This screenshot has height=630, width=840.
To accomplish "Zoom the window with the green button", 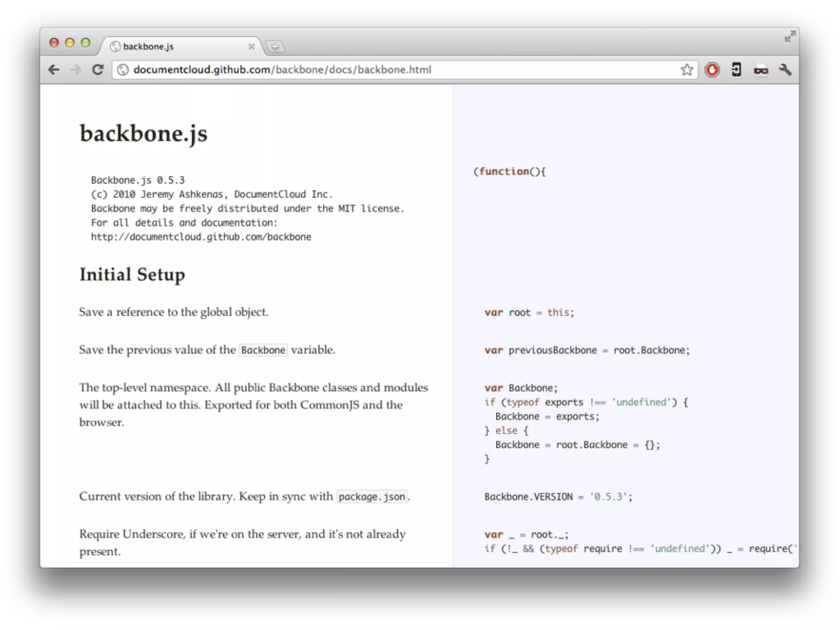I will point(85,43).
